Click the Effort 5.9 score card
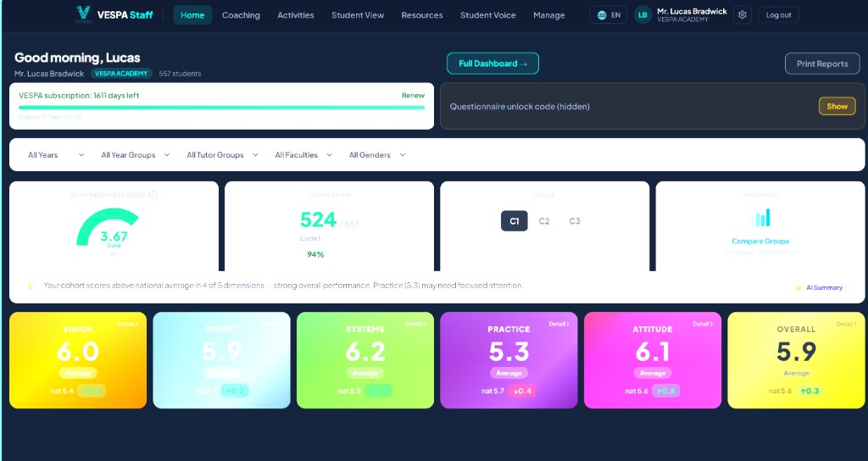Image resolution: width=868 pixels, height=461 pixels. click(x=221, y=360)
